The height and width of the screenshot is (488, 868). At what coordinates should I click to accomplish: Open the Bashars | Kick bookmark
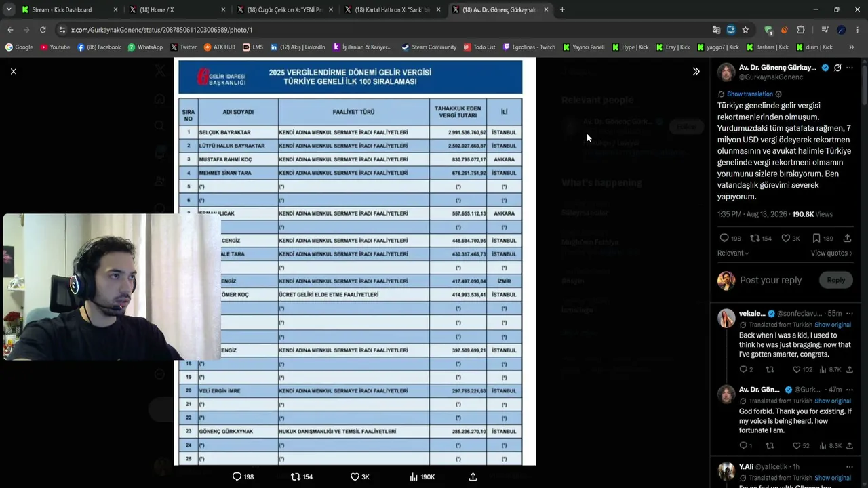(x=768, y=47)
